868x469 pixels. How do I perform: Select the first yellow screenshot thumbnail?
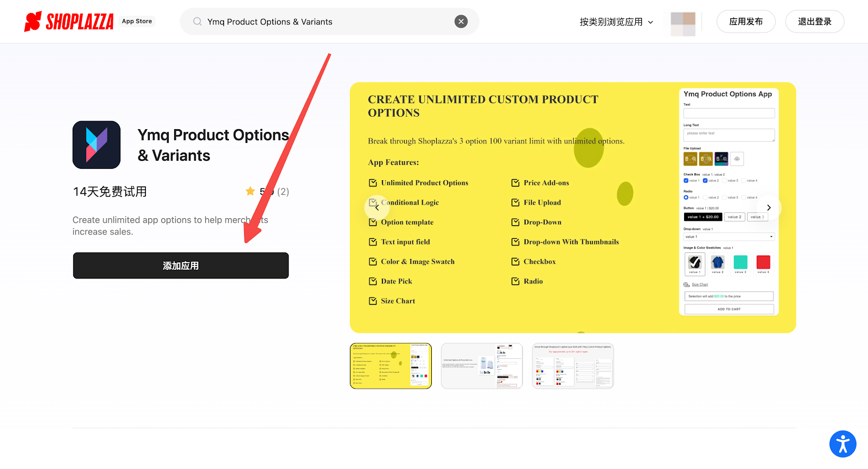click(x=391, y=366)
